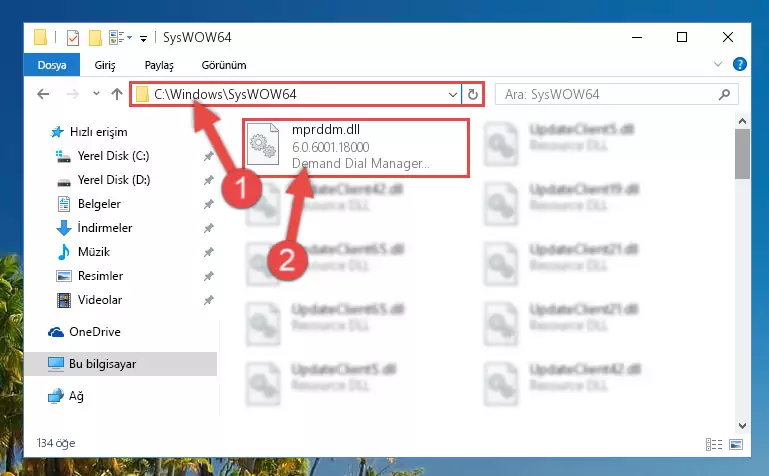Click the pin icon next to Yerel Disk (D:)
Image resolution: width=769 pixels, height=476 pixels.
pos(208,180)
